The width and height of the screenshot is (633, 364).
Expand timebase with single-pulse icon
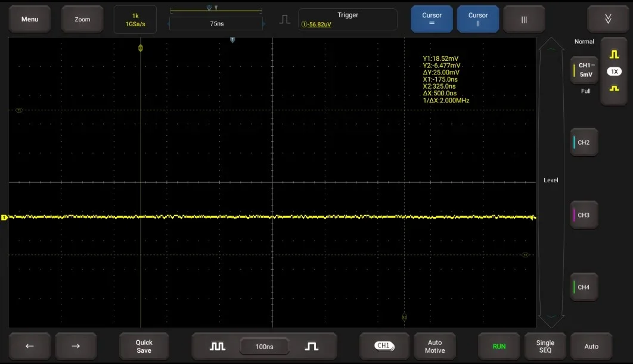[311, 346]
